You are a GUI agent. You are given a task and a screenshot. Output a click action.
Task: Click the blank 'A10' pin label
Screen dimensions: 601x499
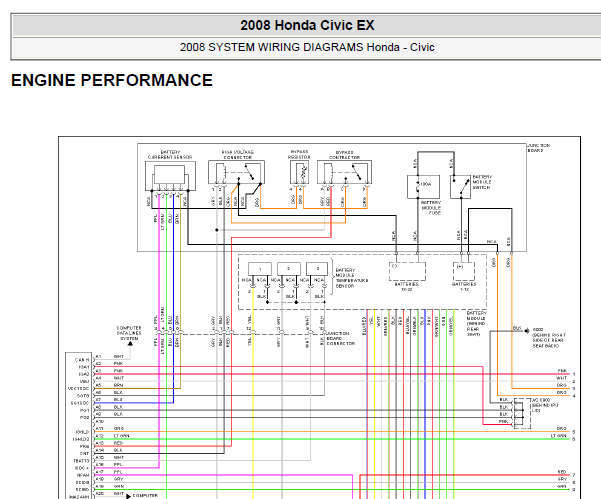99,422
